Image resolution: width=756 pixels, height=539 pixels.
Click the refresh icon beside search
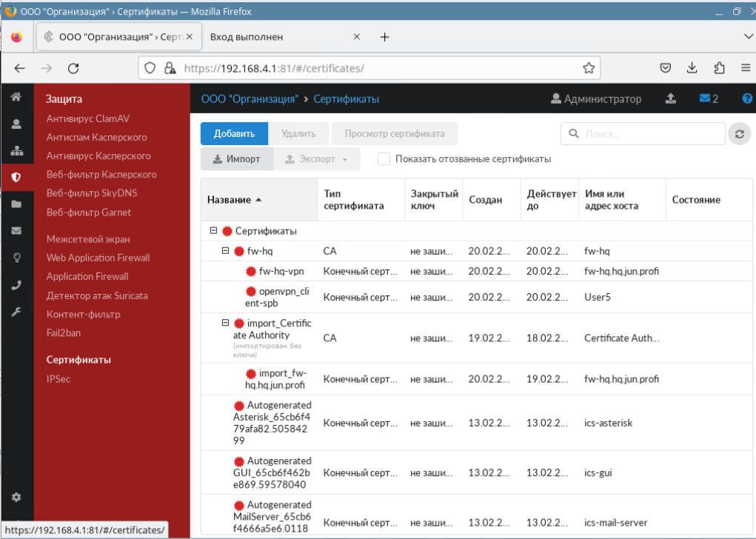coord(738,134)
